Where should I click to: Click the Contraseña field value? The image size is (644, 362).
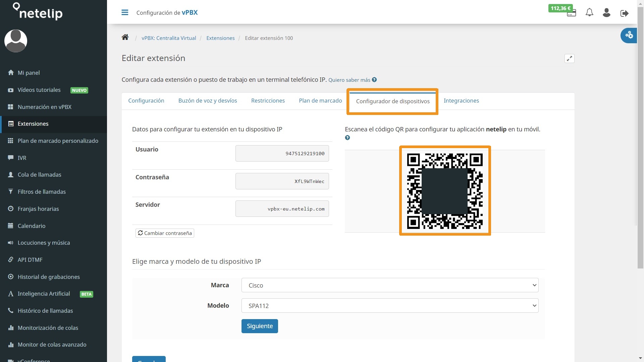coord(282,181)
